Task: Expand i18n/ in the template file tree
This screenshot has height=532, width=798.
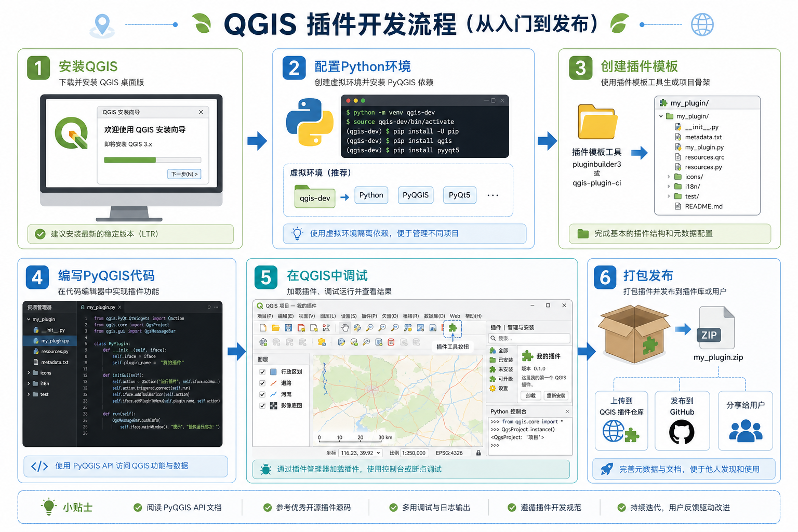Action: (669, 187)
